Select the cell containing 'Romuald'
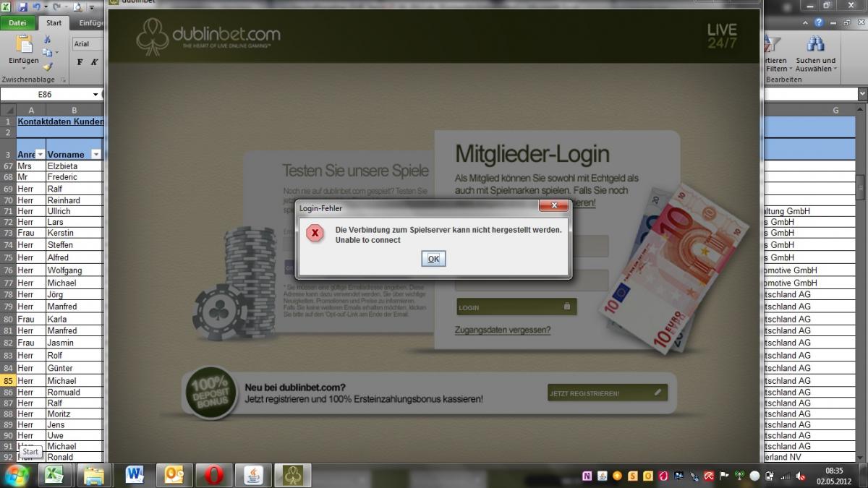 [75, 392]
